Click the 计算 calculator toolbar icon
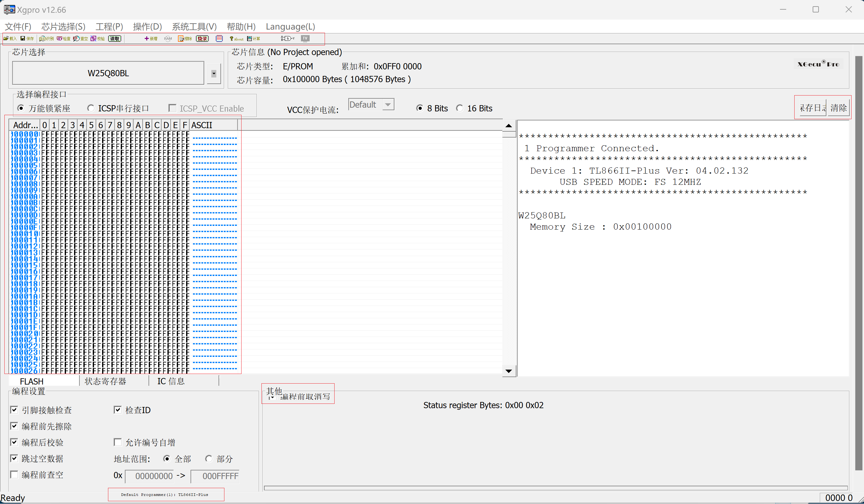 click(254, 38)
